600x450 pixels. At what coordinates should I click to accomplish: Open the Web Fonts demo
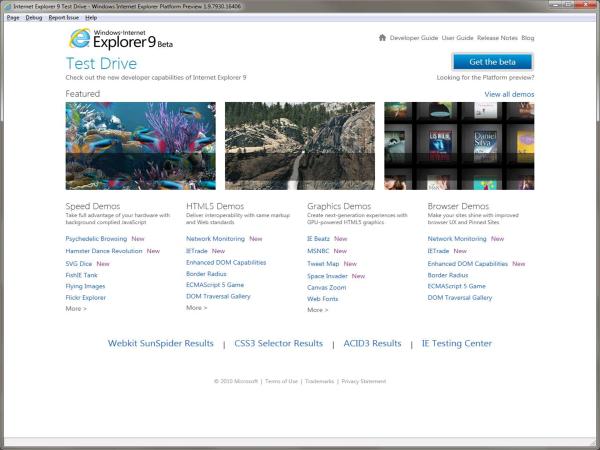pos(322,299)
